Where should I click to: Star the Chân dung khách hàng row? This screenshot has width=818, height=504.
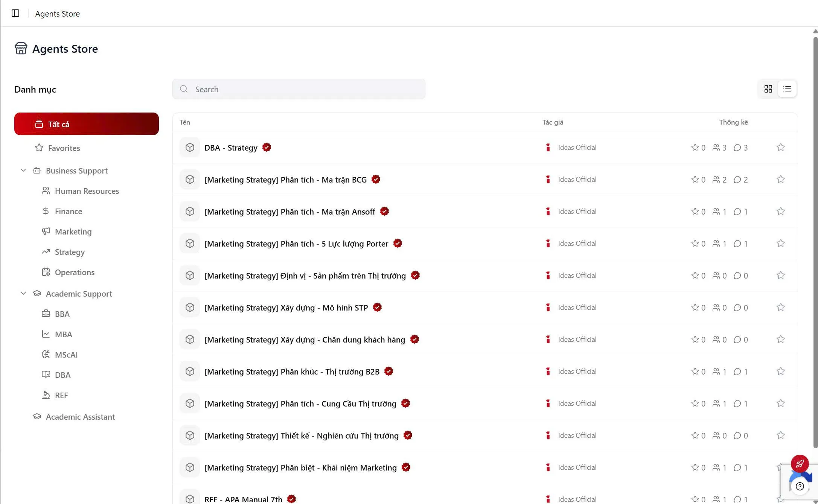point(781,339)
